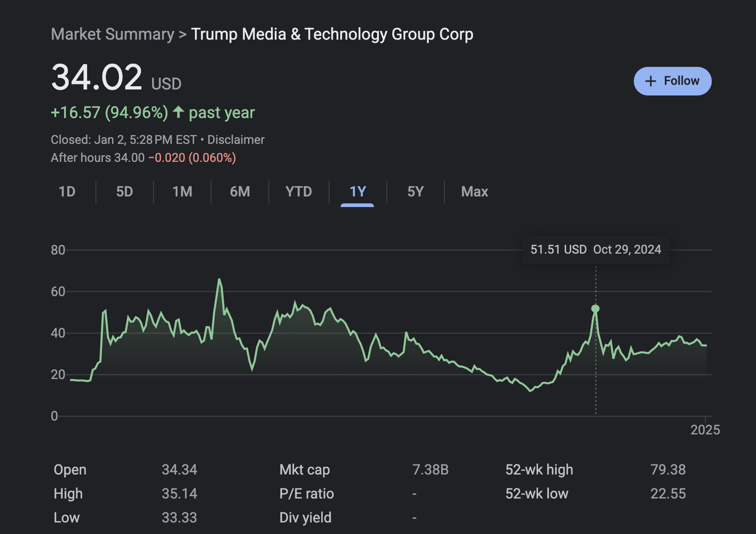This screenshot has width=756, height=534.
Task: Click the +16.57 (94.96%) change text
Action: point(109,112)
